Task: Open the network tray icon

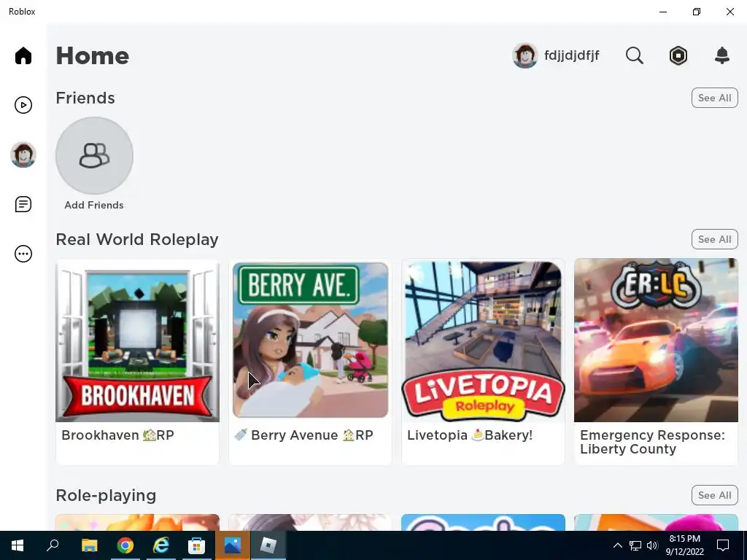Action: point(635,545)
